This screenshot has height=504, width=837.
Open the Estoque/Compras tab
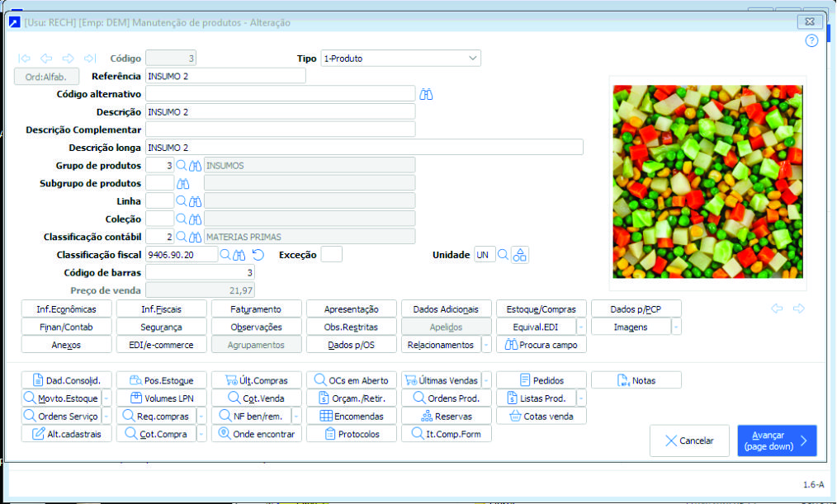point(541,309)
